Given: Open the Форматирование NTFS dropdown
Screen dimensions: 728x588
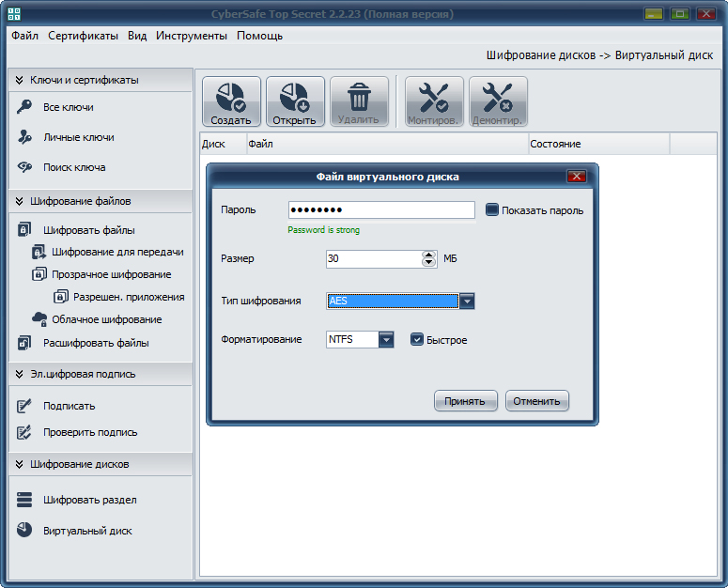Looking at the screenshot, I should click(386, 339).
